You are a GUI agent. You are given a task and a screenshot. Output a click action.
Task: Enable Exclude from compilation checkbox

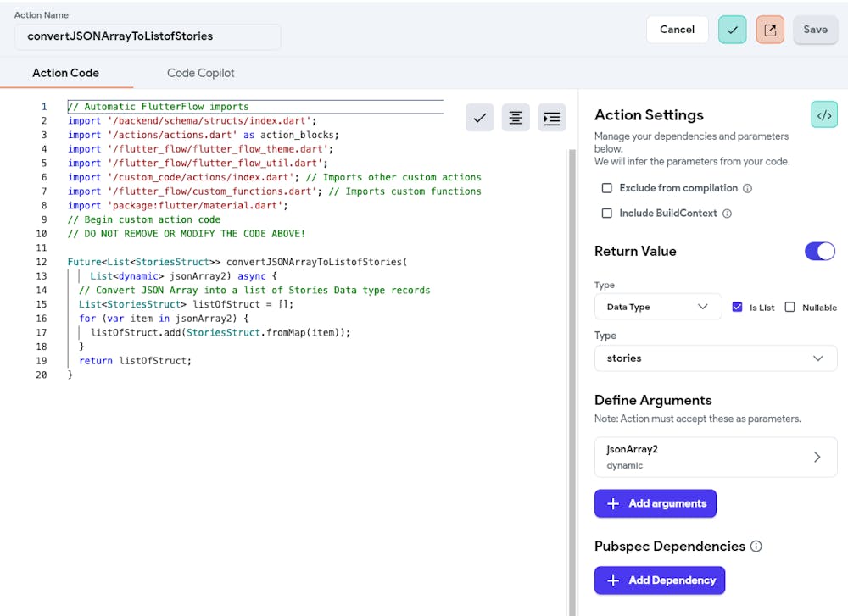click(x=607, y=188)
